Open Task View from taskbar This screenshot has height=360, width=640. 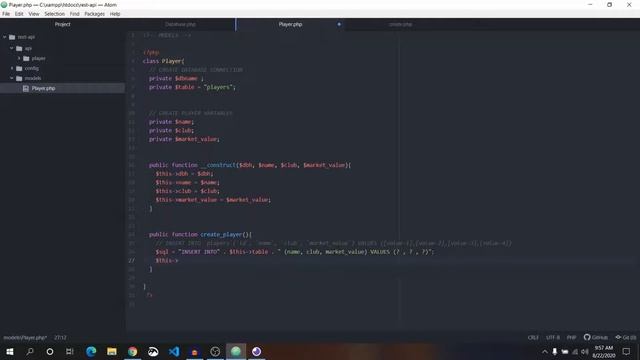point(70,351)
